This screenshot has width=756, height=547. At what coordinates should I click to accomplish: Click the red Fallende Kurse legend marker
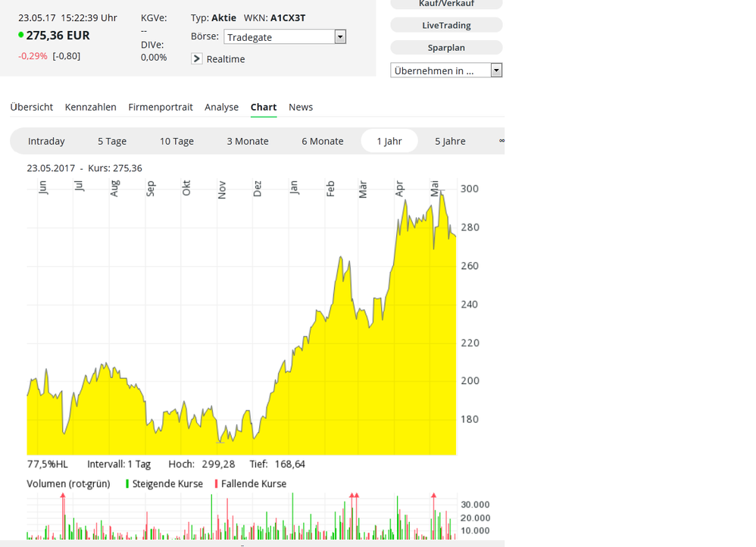pos(216,483)
